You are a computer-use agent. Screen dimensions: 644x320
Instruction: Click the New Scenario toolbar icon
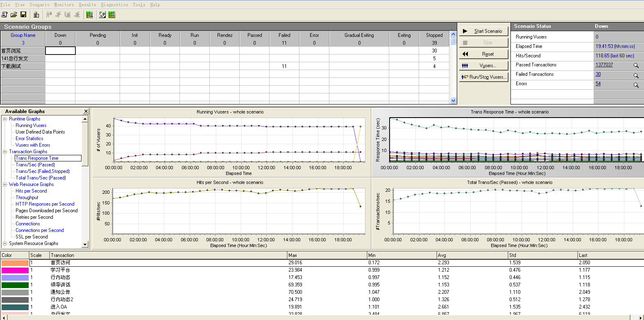tap(5, 15)
